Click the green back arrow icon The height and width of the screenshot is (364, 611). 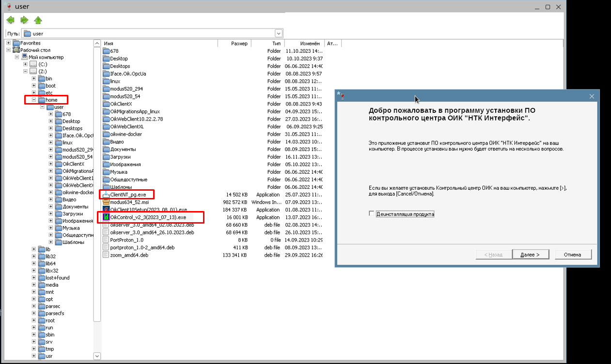point(10,20)
